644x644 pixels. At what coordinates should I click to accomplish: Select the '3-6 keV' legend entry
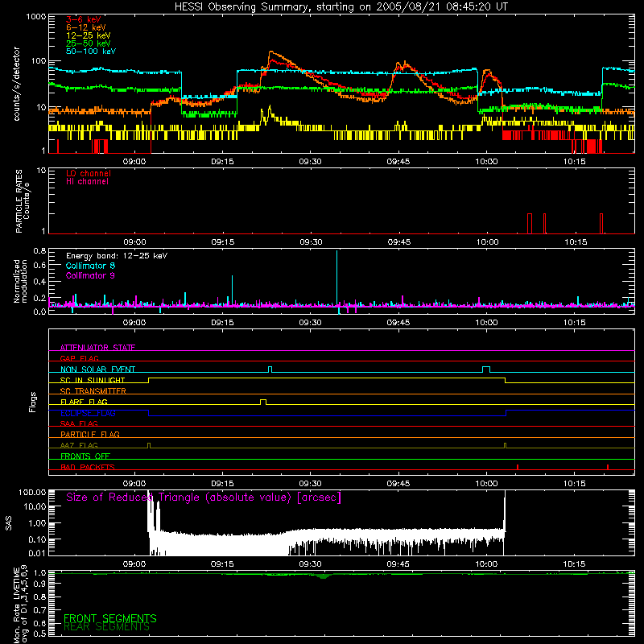click(84, 19)
